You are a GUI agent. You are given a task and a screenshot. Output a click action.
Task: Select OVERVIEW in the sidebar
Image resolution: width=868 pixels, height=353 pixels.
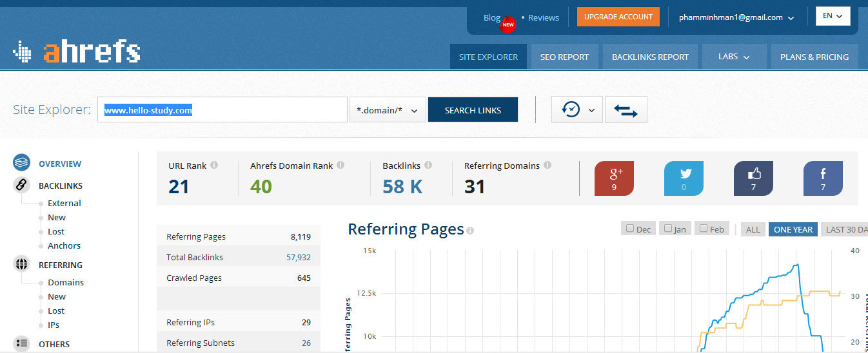click(x=60, y=164)
